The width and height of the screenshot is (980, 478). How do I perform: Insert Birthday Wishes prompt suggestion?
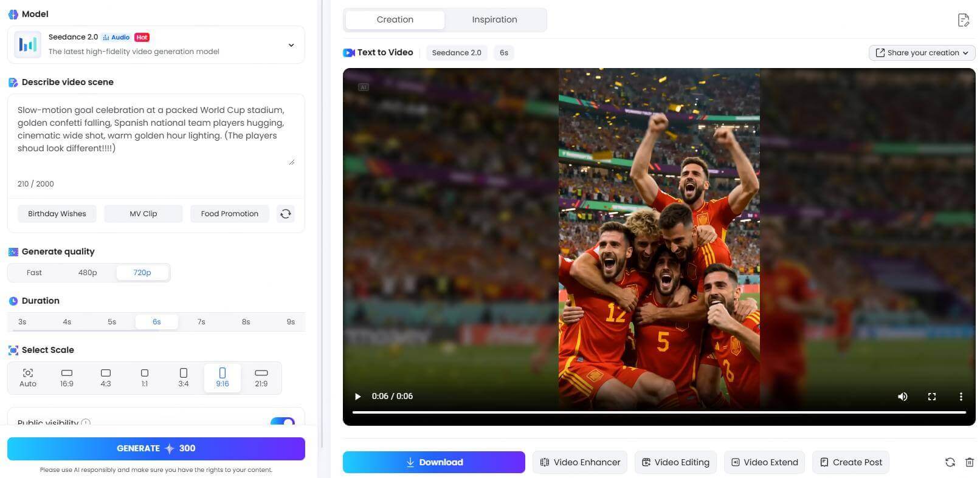click(57, 214)
